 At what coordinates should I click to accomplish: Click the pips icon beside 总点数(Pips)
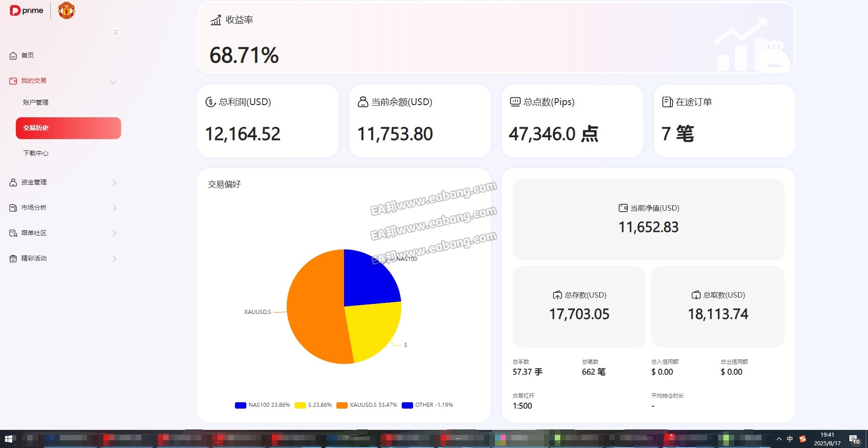(x=515, y=102)
